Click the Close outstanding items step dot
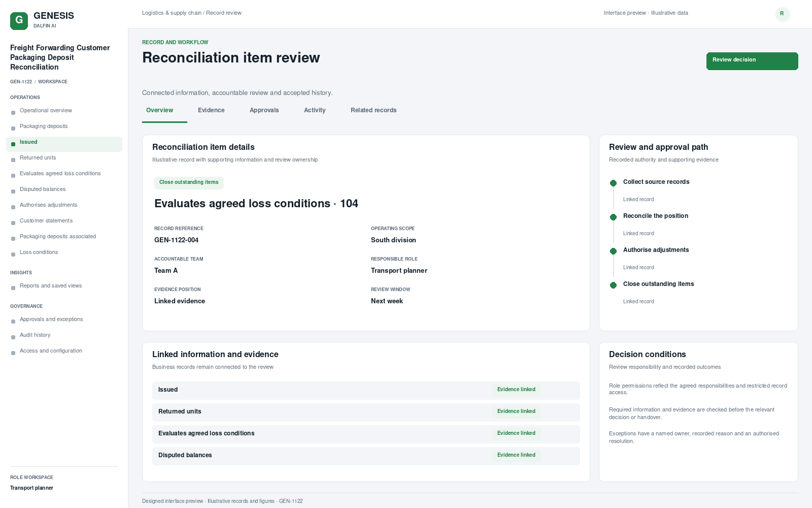Image resolution: width=812 pixels, height=508 pixels. click(x=613, y=285)
